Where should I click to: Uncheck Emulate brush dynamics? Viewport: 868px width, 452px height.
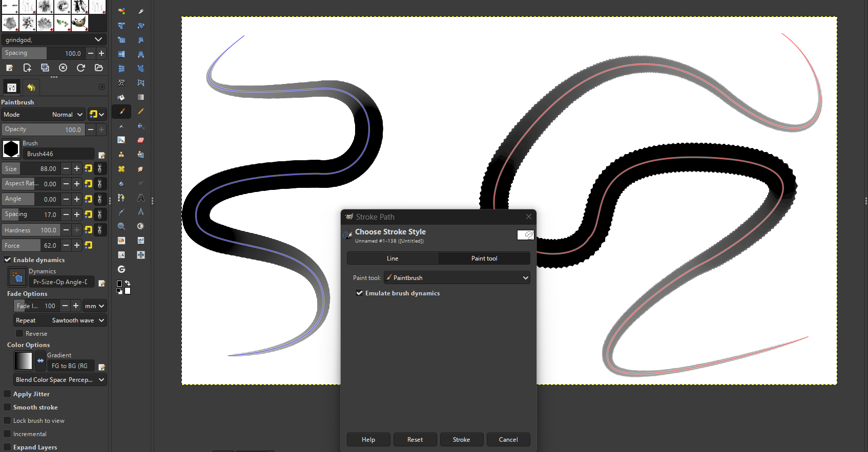click(360, 293)
